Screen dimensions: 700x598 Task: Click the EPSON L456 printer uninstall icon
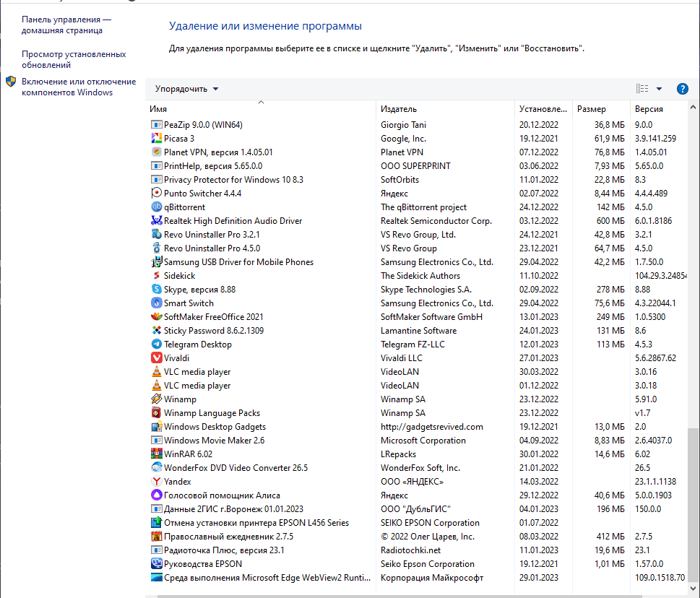156,523
